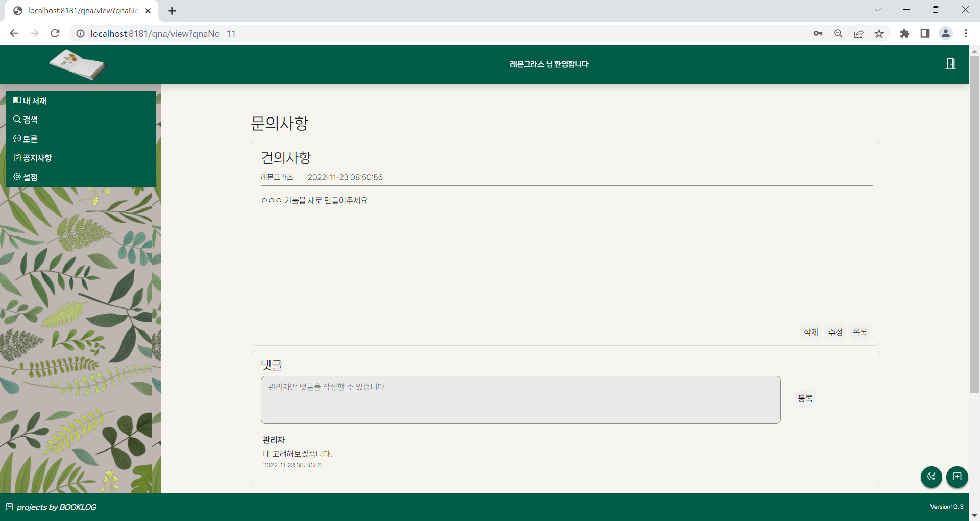Log out via the door icon top right
980x521 pixels.
[x=950, y=64]
